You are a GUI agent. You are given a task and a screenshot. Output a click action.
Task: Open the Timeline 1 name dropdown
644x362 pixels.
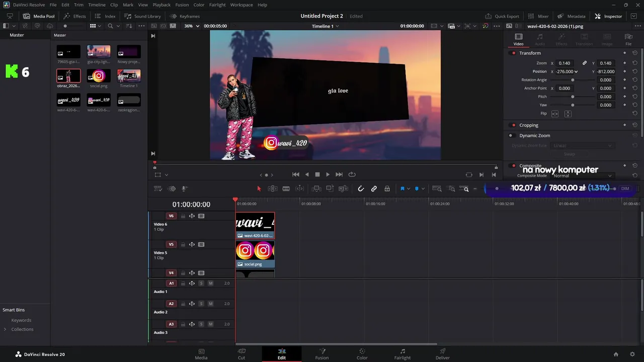click(326, 26)
